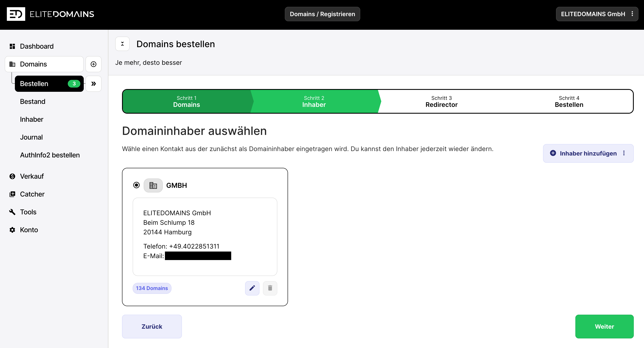Image resolution: width=644 pixels, height=348 pixels.
Task: Edit the GMBH contact with pencil icon
Action: coord(252,288)
